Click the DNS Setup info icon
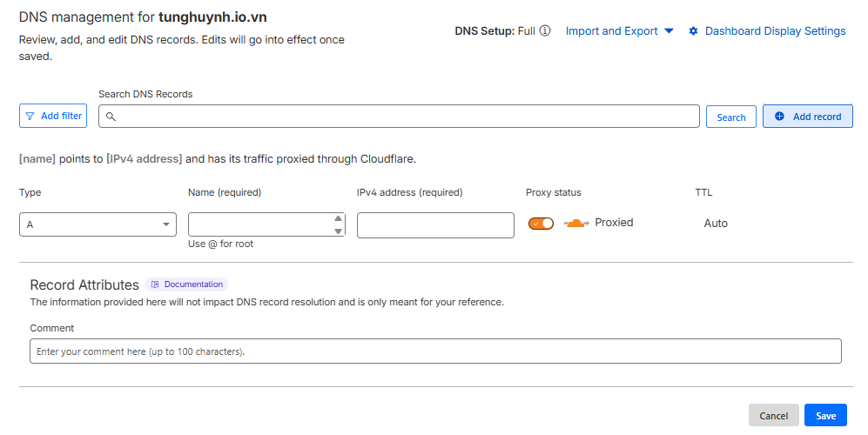The image size is (868, 435). [545, 31]
